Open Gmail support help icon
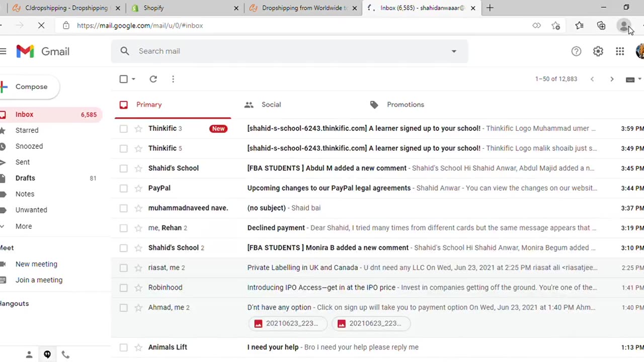Screen dimensions: 644x362 pyautogui.click(x=576, y=51)
